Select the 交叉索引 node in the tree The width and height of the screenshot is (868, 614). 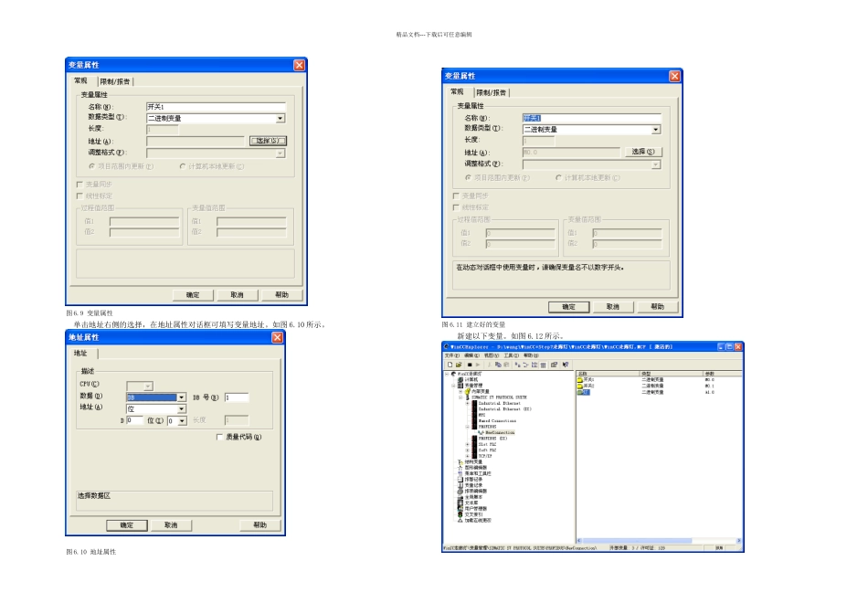tap(470, 514)
